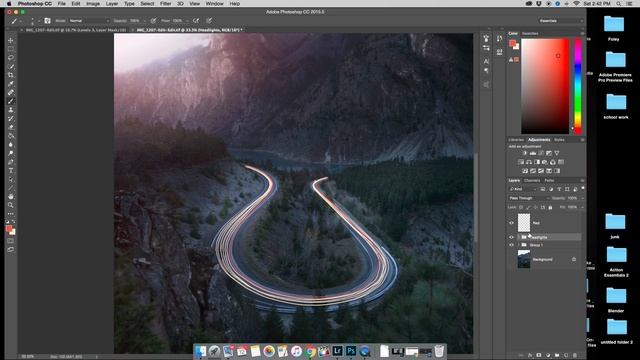Screen dimensions: 640x360
Task: Select the Crop tool
Action: click(x=11, y=75)
